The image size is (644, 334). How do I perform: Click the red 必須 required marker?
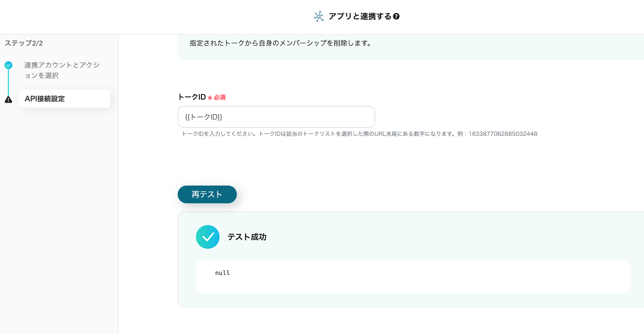[219, 97]
